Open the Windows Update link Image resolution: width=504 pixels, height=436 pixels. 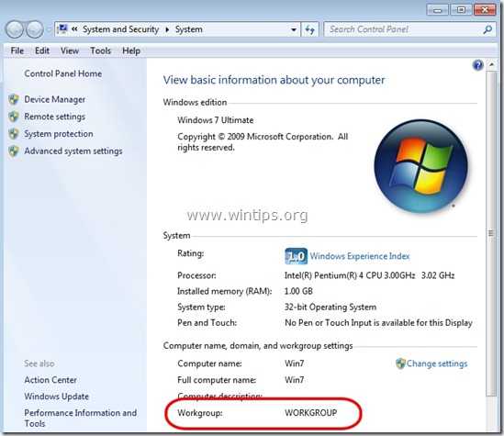57,397
